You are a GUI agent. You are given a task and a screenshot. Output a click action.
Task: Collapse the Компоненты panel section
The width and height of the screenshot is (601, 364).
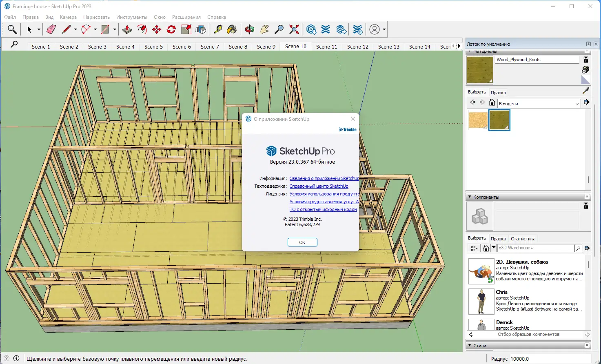point(470,197)
